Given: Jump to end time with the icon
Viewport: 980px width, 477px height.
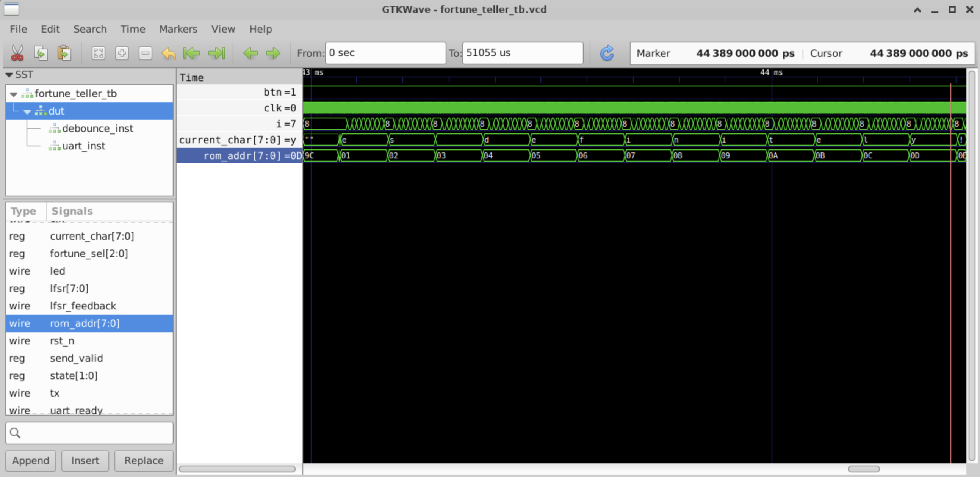Looking at the screenshot, I should [217, 53].
